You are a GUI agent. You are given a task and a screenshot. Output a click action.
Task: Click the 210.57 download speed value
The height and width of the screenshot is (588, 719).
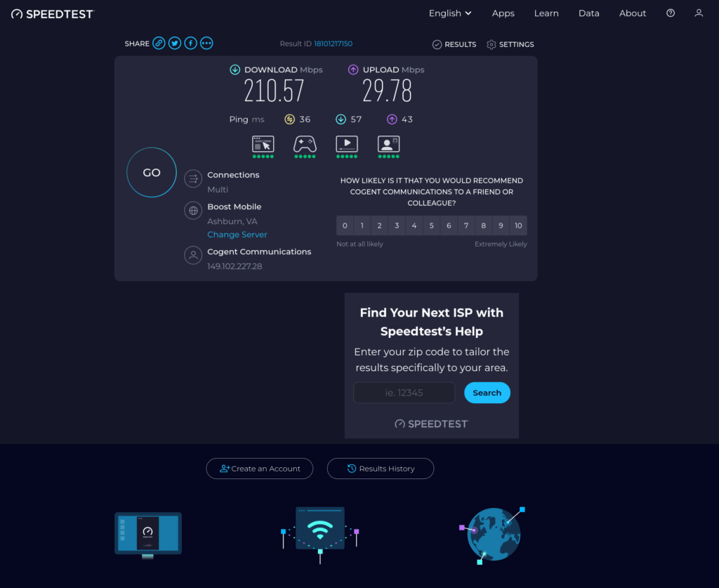coord(275,91)
